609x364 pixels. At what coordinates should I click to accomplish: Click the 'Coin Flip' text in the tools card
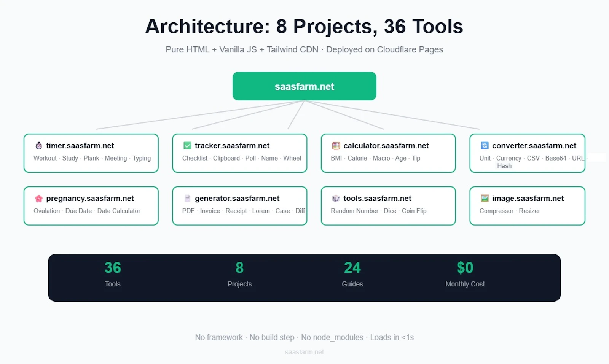(414, 211)
